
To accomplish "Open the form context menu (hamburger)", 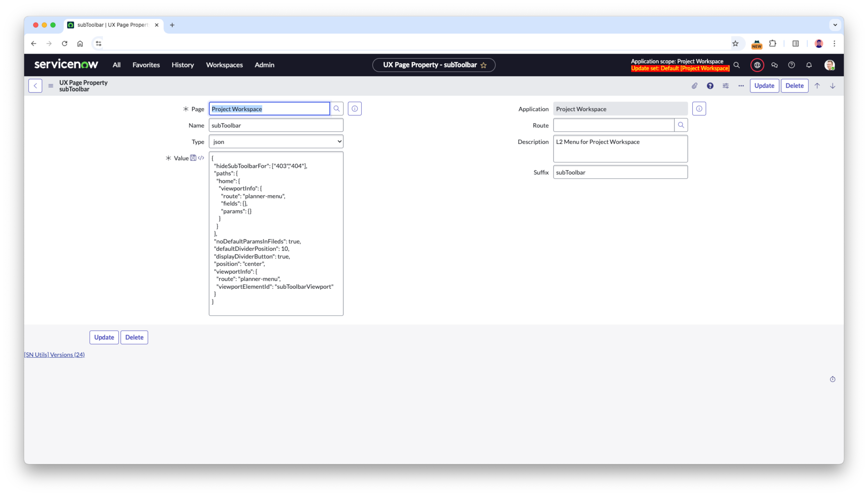I will [51, 86].
